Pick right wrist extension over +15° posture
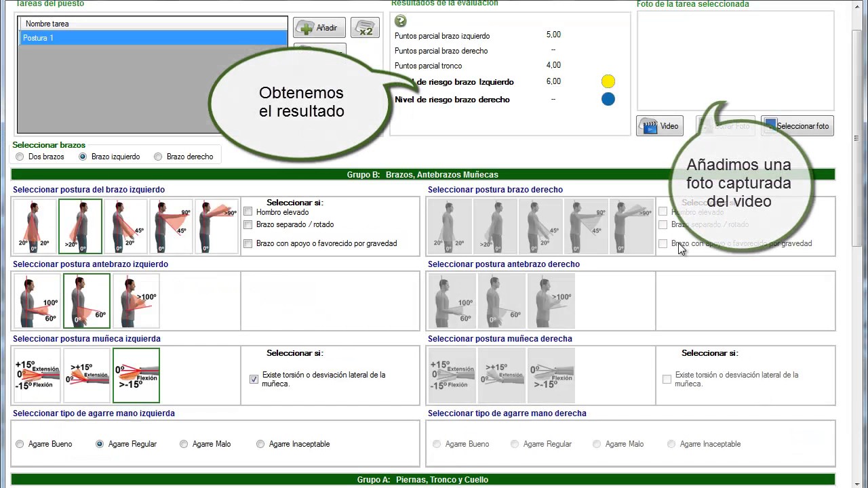The height and width of the screenshot is (488, 868). tap(502, 375)
